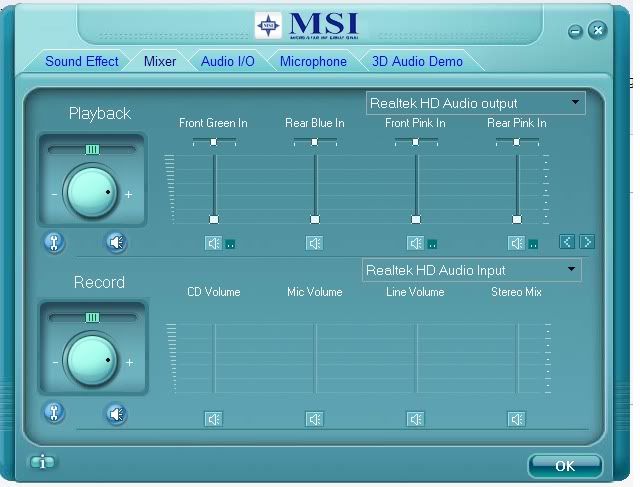Mute the Mic Volume recording channel

(314, 419)
